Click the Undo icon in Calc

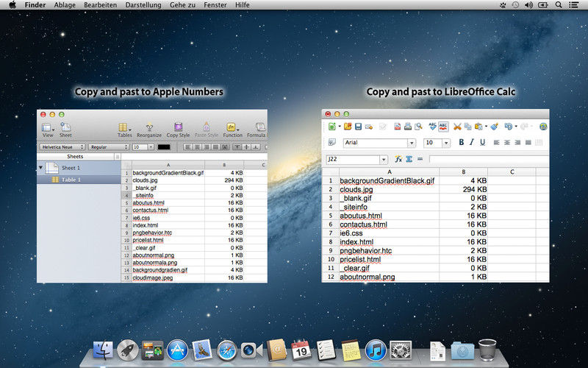coord(508,127)
